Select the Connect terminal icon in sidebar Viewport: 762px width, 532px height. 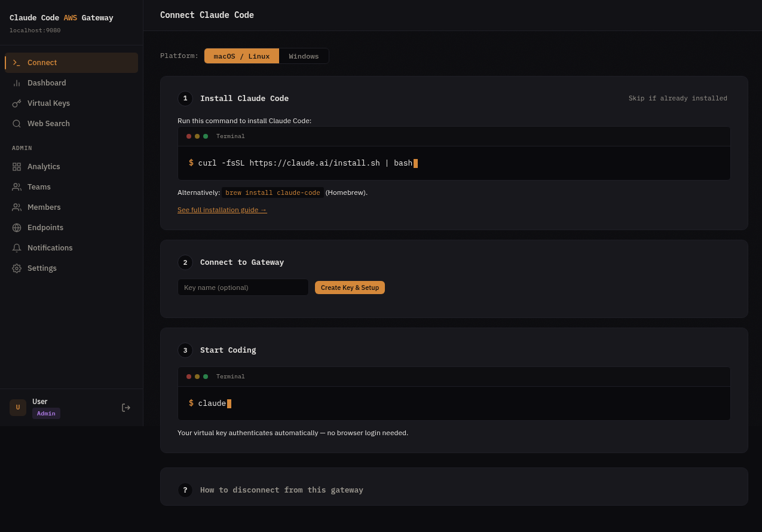[17, 62]
